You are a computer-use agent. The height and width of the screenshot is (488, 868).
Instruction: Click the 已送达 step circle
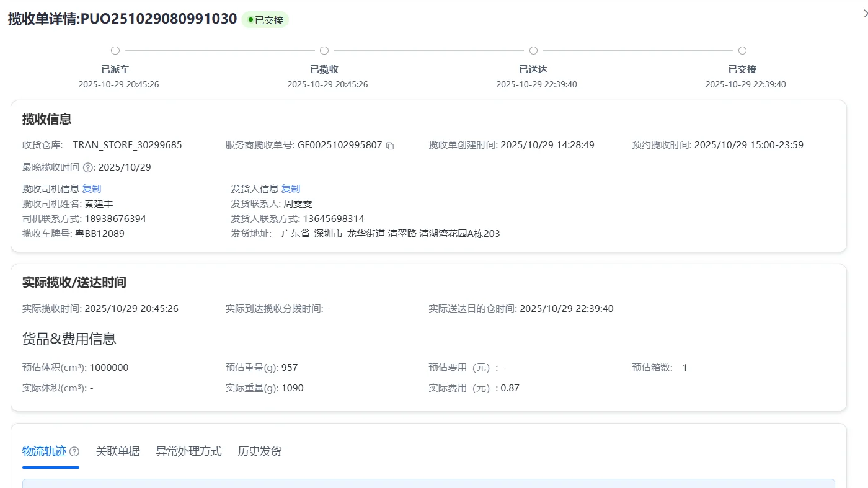(x=533, y=51)
